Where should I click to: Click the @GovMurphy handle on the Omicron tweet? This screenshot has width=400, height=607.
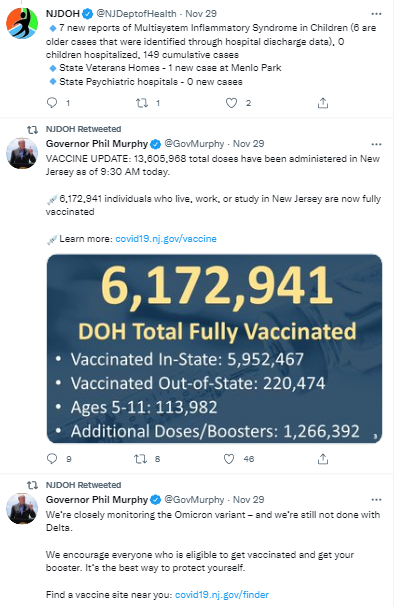pyautogui.click(x=194, y=500)
